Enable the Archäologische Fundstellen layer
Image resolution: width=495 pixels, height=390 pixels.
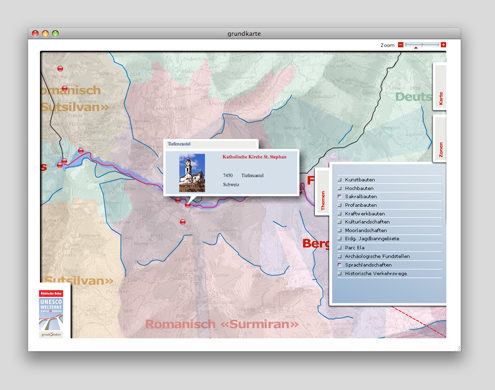pos(340,256)
